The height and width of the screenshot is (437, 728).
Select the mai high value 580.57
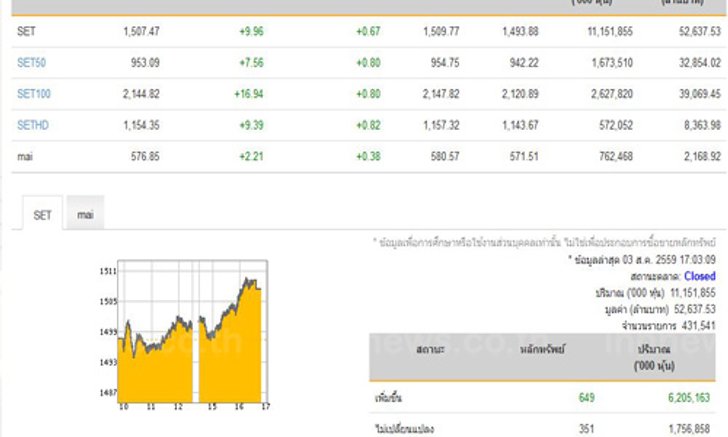coord(445,157)
